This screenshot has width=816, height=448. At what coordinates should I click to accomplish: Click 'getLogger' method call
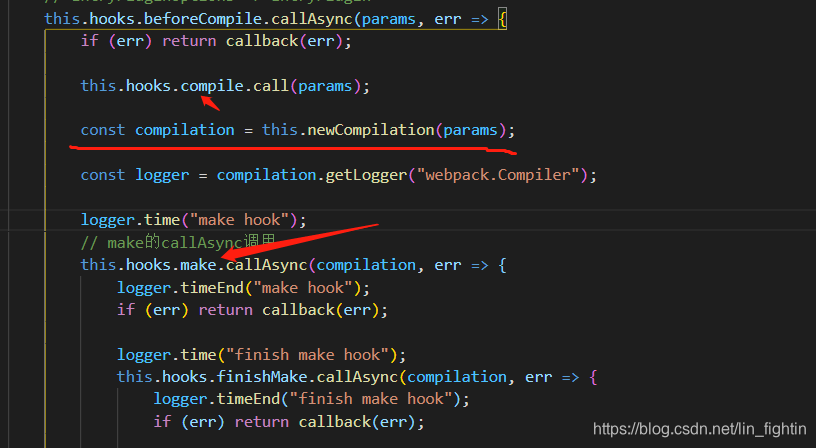366,175
